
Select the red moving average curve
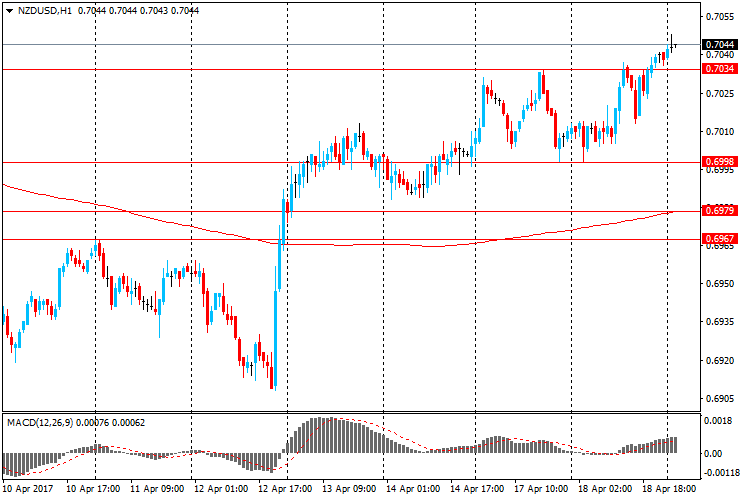coord(150,215)
